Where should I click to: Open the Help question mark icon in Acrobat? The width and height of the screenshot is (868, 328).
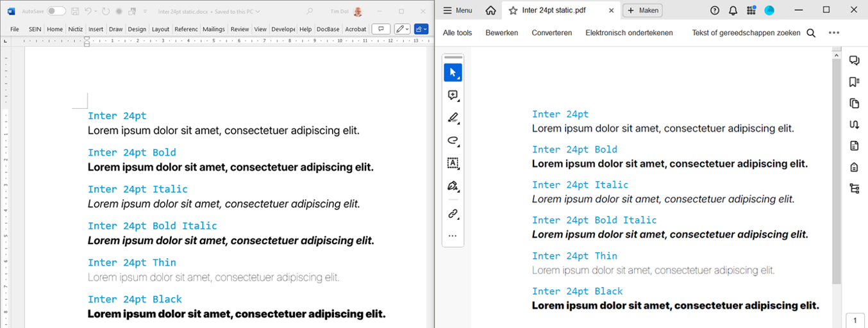715,10
